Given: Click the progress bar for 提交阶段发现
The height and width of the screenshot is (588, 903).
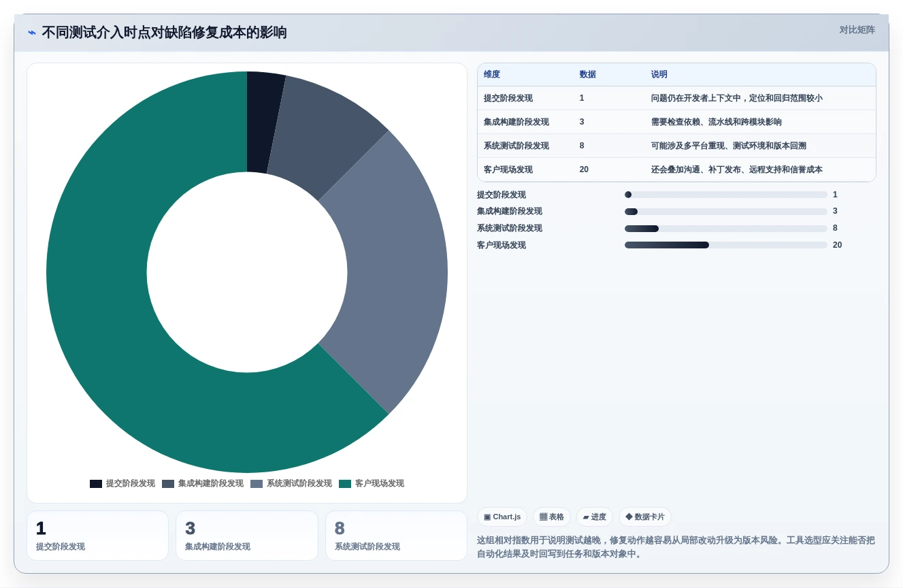Looking at the screenshot, I should (726, 195).
